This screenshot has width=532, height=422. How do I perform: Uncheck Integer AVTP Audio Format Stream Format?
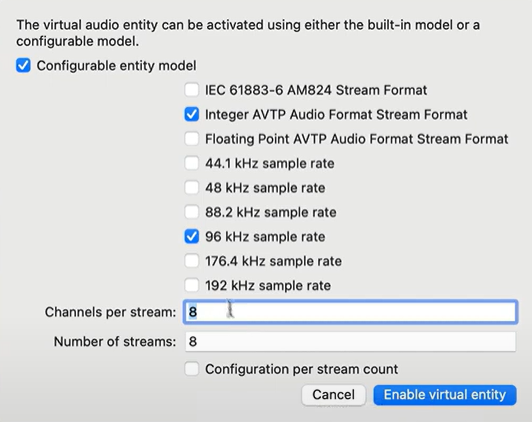[192, 114]
